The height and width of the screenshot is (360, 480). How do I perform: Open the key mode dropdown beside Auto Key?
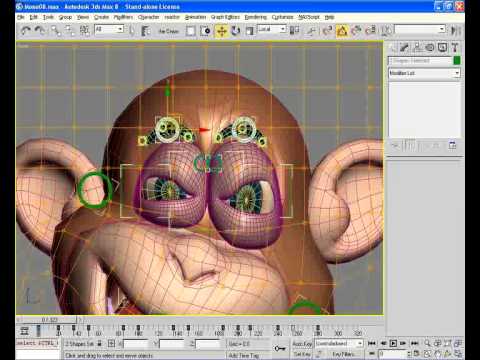coord(339,343)
